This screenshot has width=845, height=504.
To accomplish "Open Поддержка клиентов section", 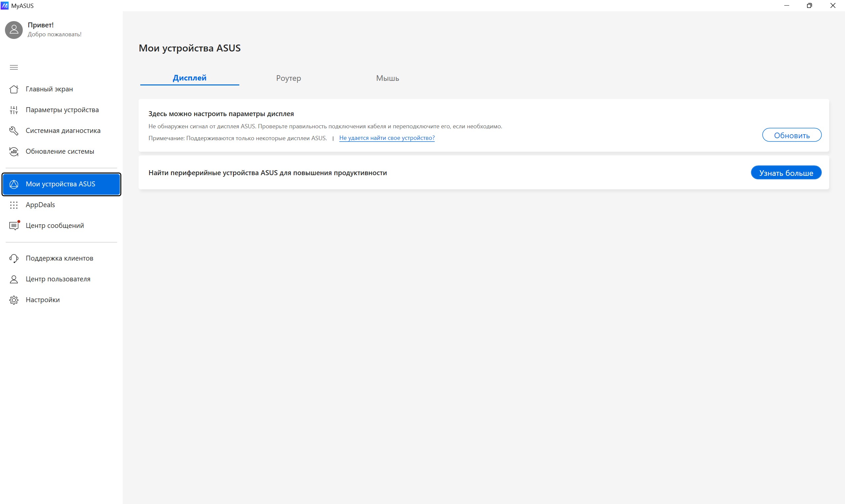I will pos(61,258).
